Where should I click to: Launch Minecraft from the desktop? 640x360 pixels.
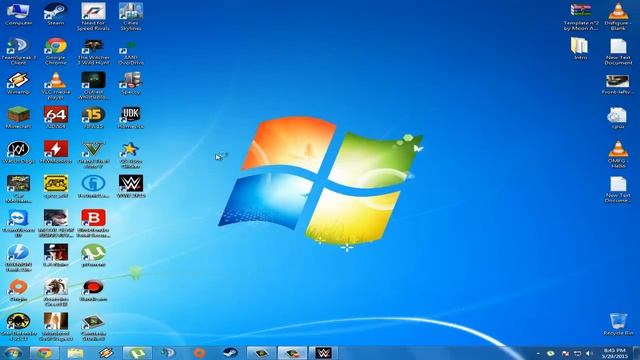(x=18, y=118)
